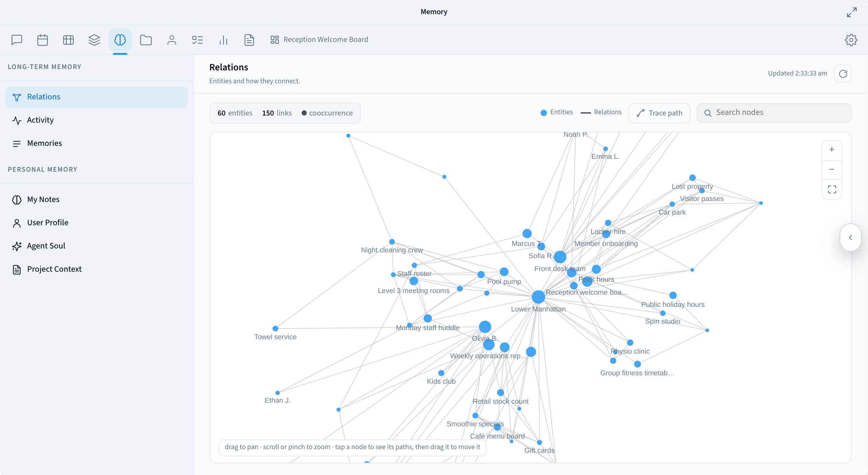Screen dimensions: 868x475
Task: Zoom in on the graph
Action: coord(832,149)
